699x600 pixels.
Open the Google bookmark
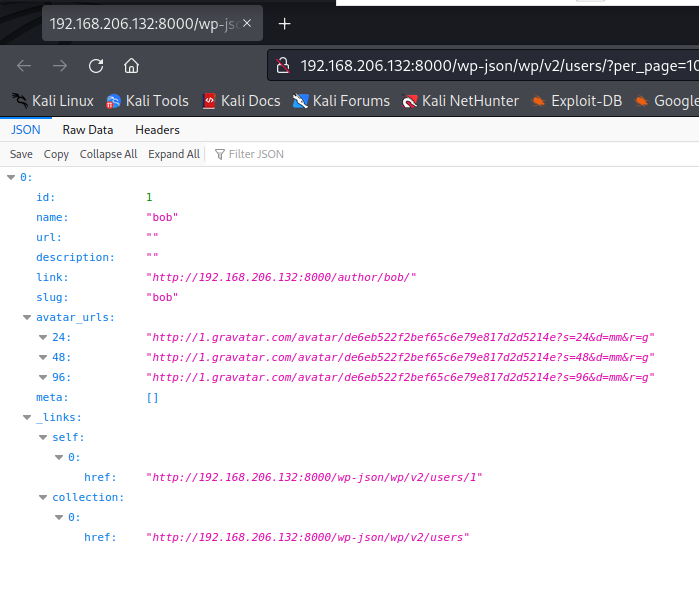(667, 101)
